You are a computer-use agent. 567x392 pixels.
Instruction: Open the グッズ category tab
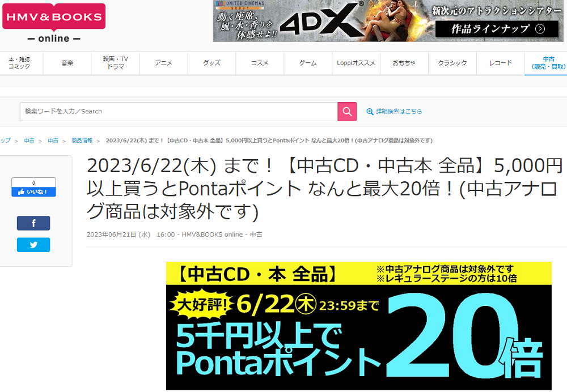pos(211,63)
